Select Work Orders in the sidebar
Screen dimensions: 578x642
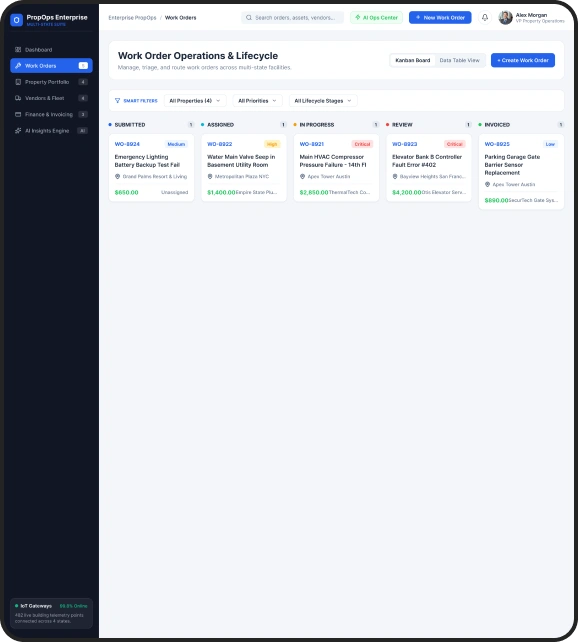(x=52, y=66)
